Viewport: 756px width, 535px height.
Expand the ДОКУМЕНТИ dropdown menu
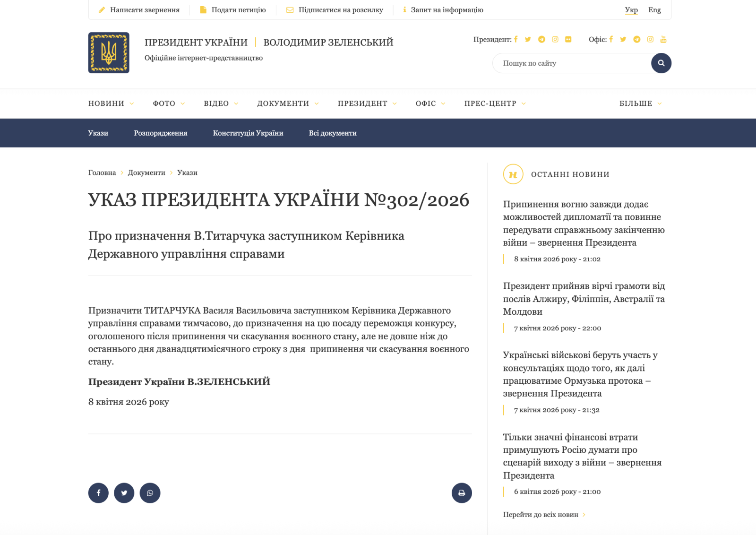click(x=288, y=104)
